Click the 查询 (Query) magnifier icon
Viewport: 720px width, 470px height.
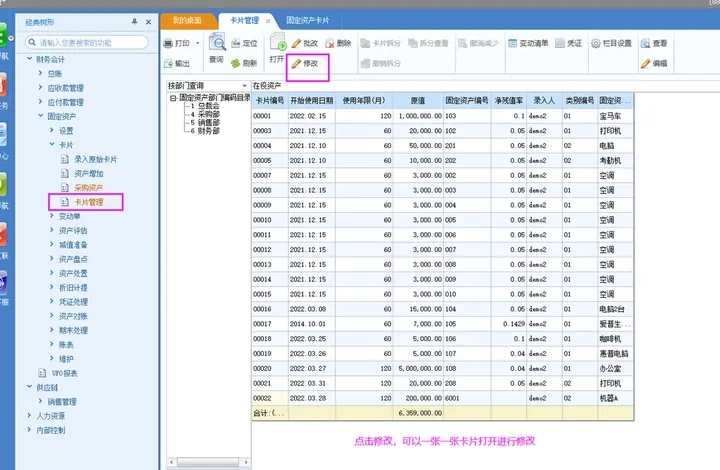(x=216, y=44)
